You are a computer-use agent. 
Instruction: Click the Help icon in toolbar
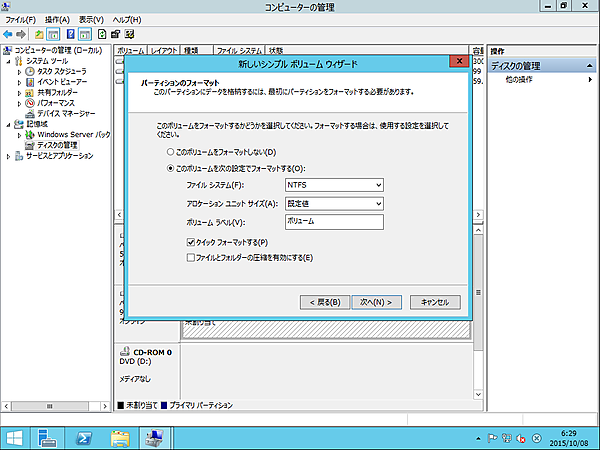(71, 33)
